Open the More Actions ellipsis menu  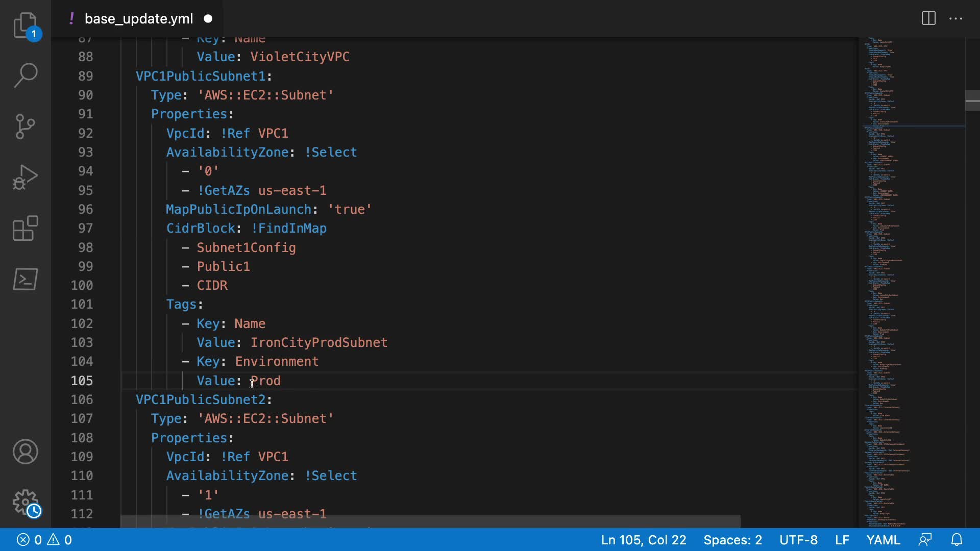(x=955, y=19)
